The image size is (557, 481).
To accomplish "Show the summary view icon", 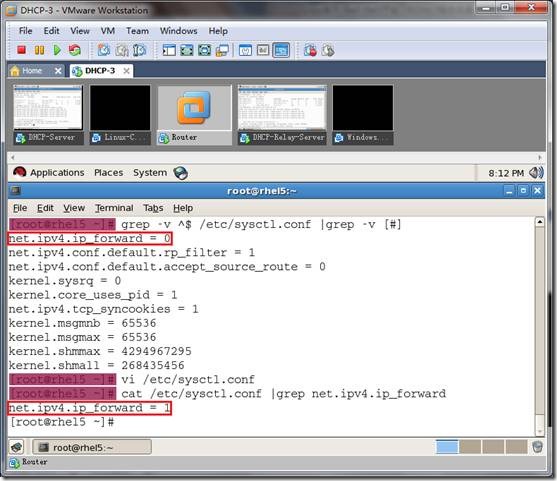I will coord(245,50).
